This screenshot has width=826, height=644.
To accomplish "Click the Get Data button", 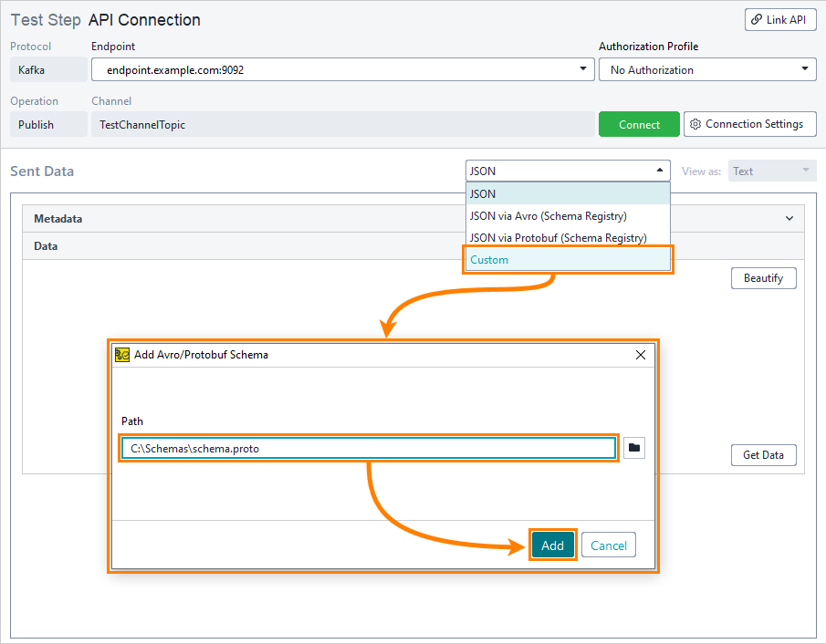I will pyautogui.click(x=763, y=455).
